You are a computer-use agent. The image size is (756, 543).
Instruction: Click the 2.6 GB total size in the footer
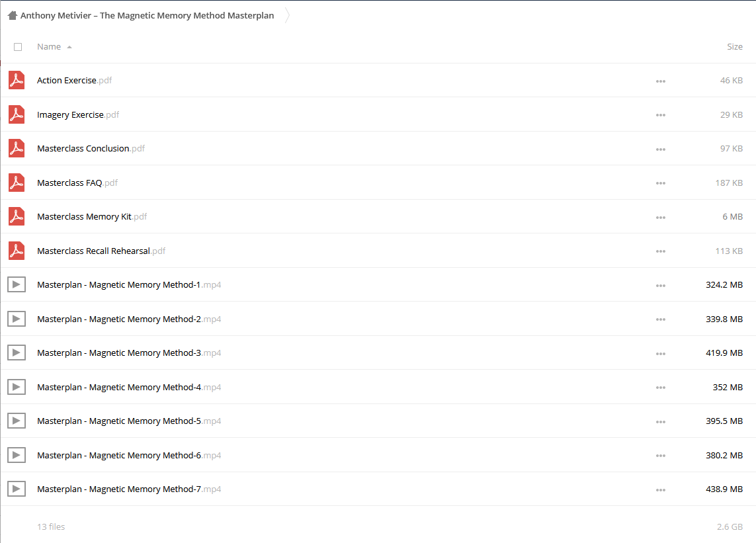[x=730, y=526]
